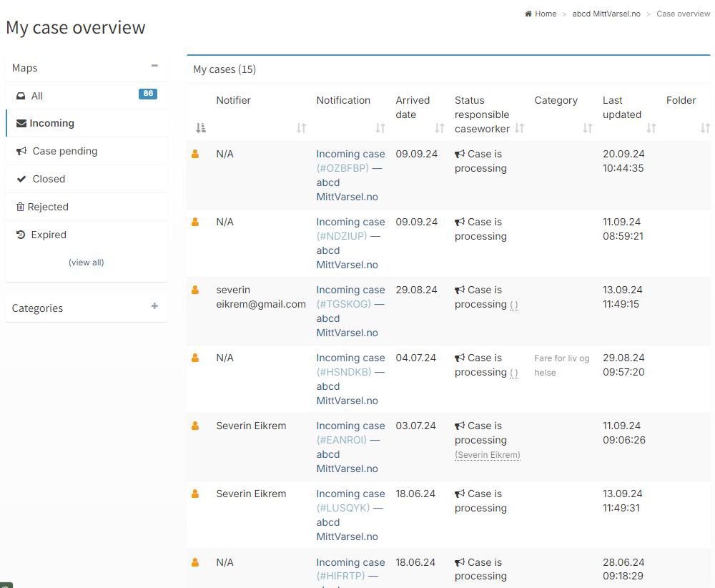The image size is (715, 588).
Task: Select the Incoming maps item
Action: tap(87, 123)
